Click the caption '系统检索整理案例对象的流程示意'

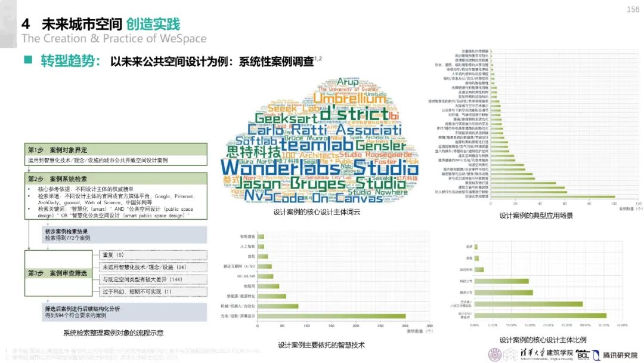113,333
